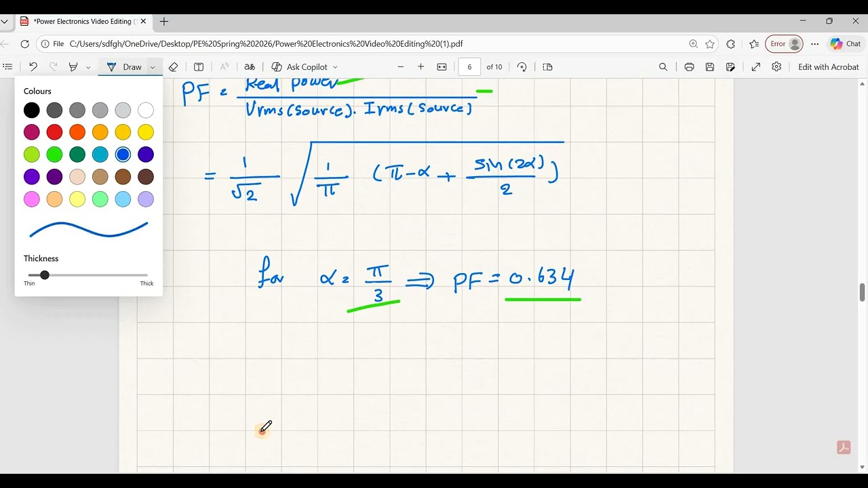Select the lavender pastel swatch
Image resolution: width=868 pixels, height=488 pixels.
(146, 199)
